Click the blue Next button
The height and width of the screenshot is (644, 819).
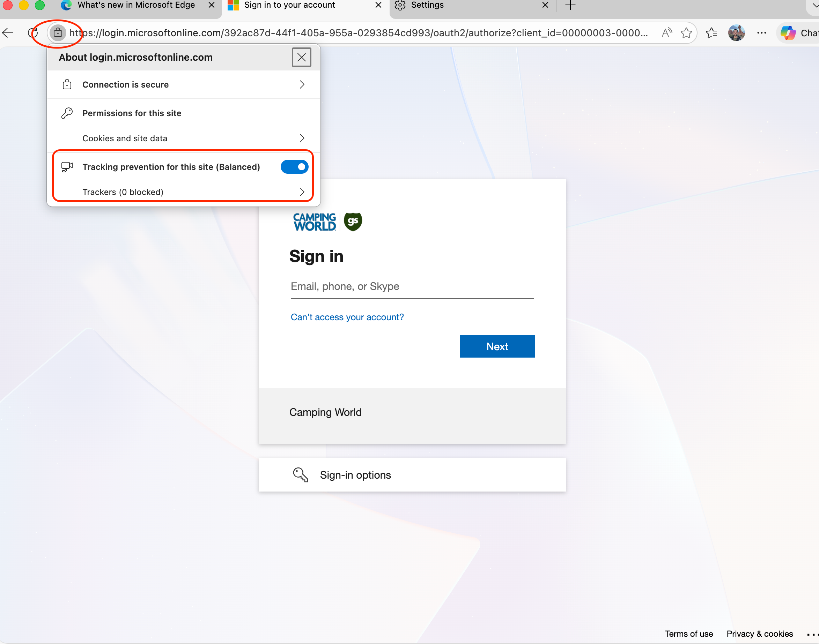tap(497, 346)
